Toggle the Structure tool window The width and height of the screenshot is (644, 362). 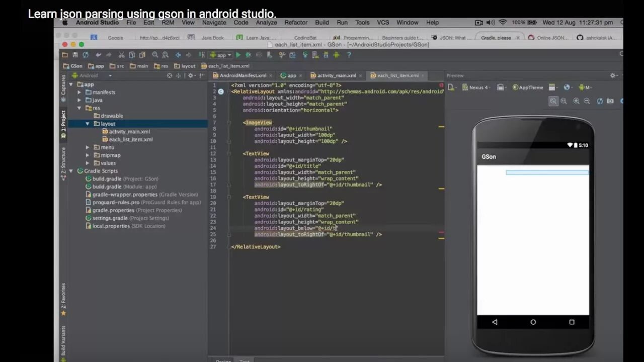[x=63, y=163]
